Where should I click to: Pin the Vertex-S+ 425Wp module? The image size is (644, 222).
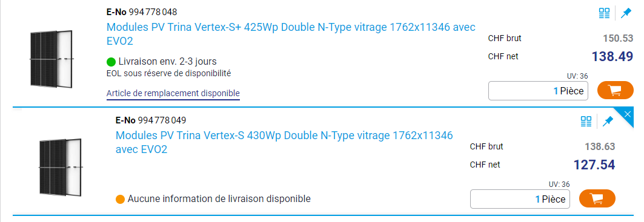[x=625, y=13]
